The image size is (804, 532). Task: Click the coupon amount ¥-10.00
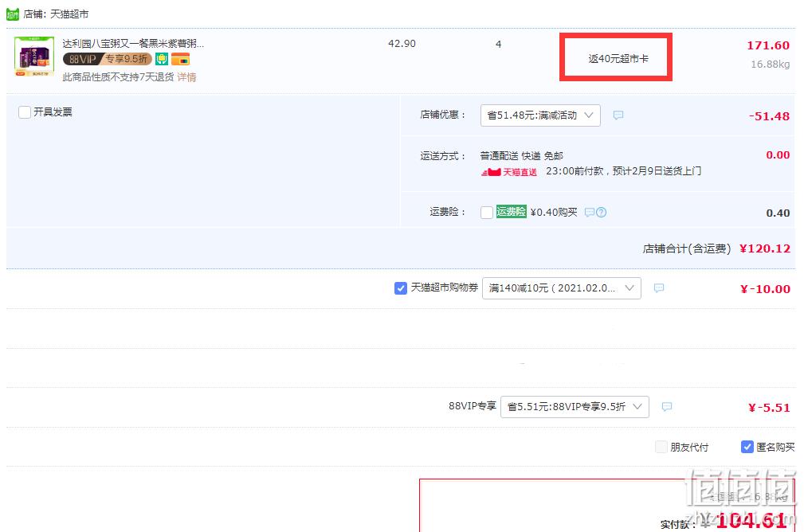coord(765,289)
